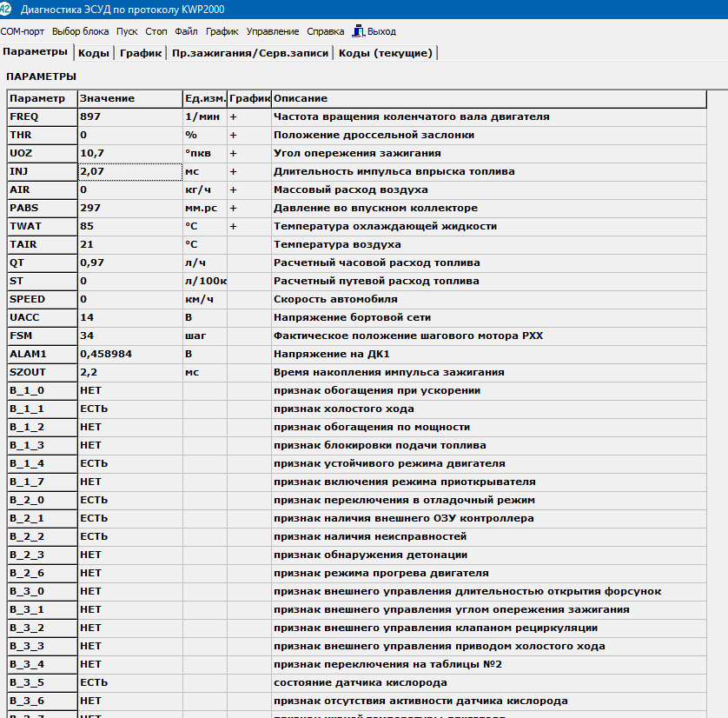Switch to the График tab
The image size is (728, 718).
pos(141,53)
